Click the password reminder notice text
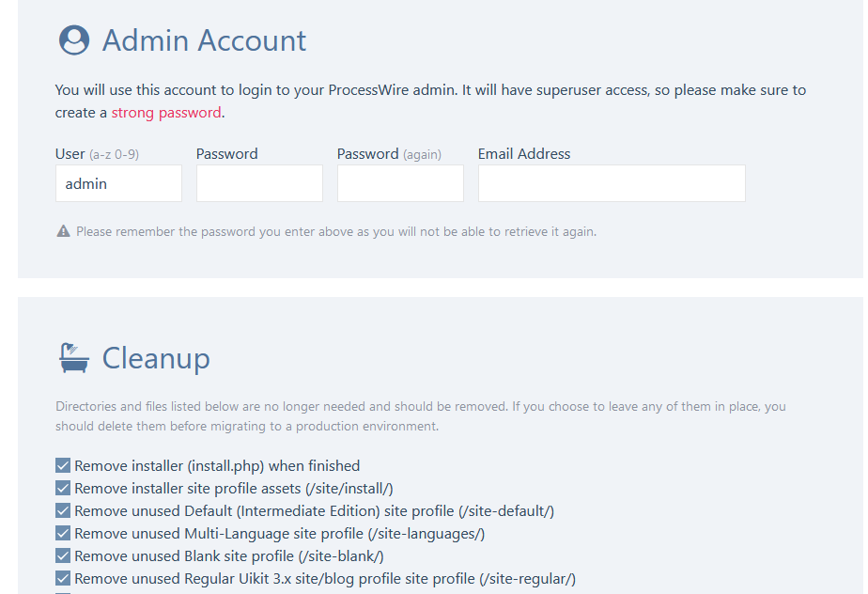 [335, 231]
